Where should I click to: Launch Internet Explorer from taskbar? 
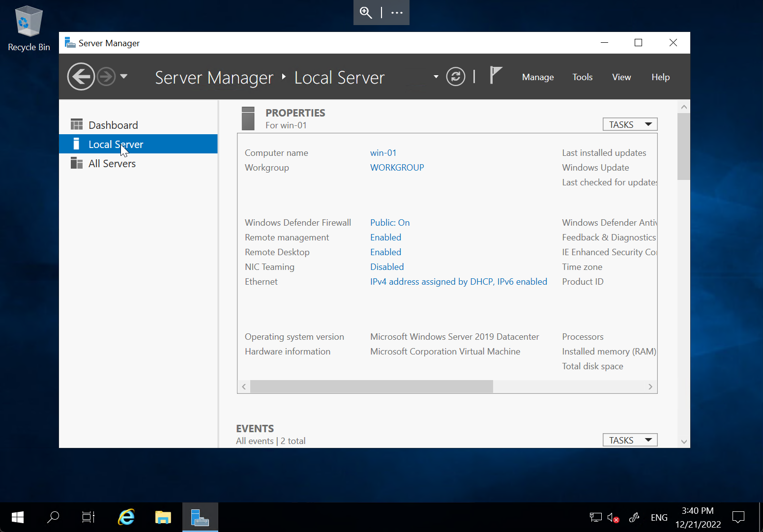click(126, 517)
